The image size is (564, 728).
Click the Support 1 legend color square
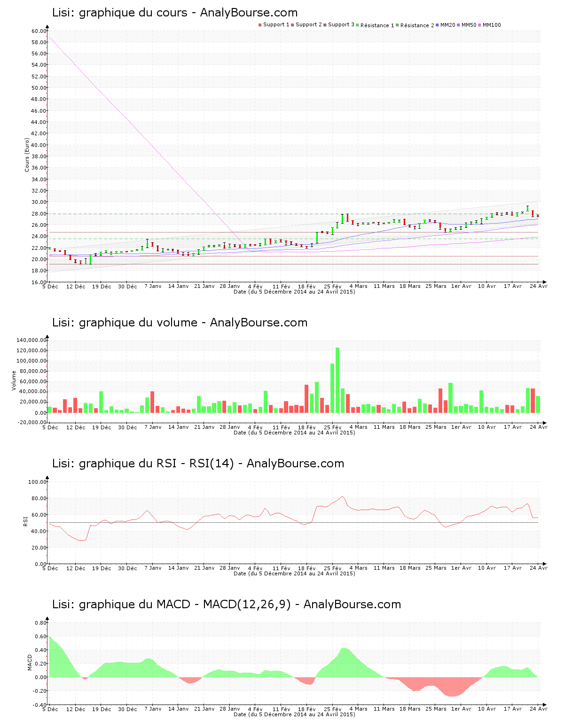point(260,25)
